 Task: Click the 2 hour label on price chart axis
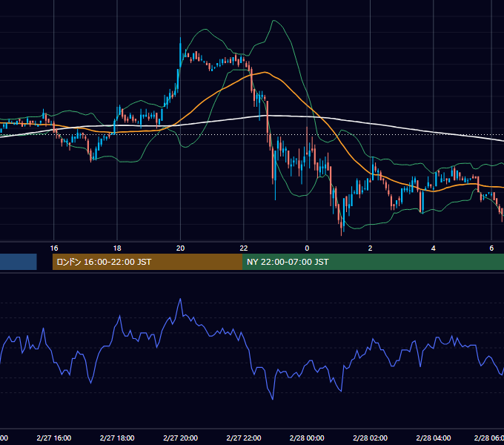pos(371,248)
